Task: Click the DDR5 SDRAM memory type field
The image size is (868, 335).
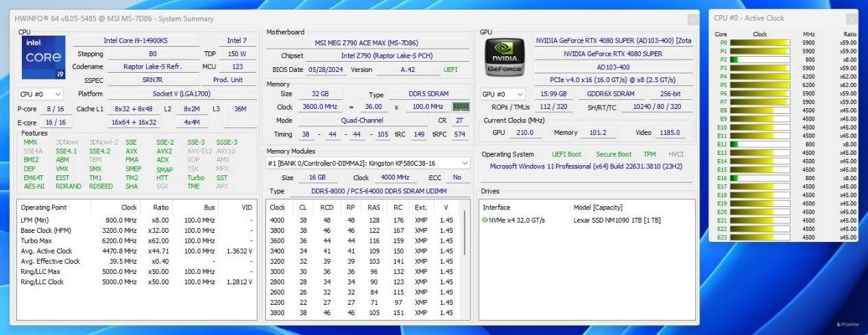Action: tap(429, 95)
